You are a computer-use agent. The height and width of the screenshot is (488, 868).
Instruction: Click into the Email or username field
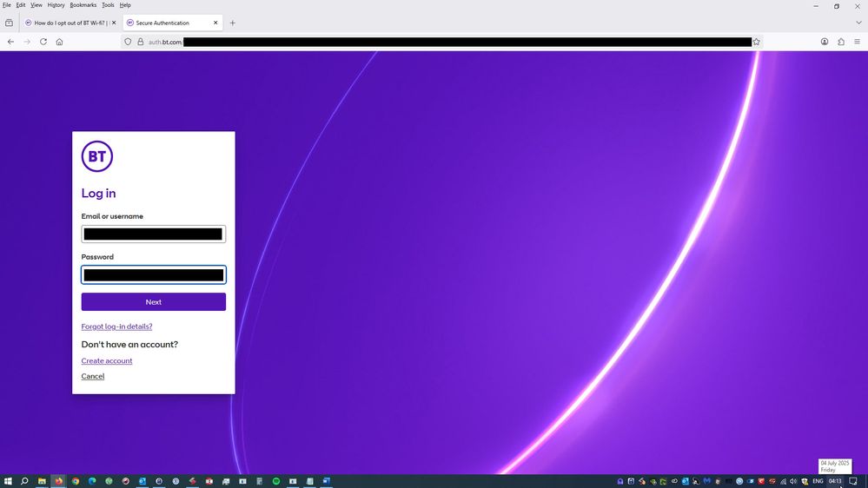click(x=153, y=234)
